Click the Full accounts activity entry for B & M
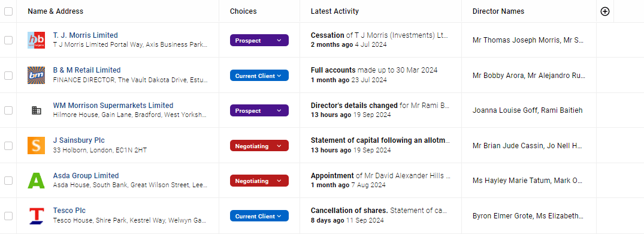 click(374, 70)
